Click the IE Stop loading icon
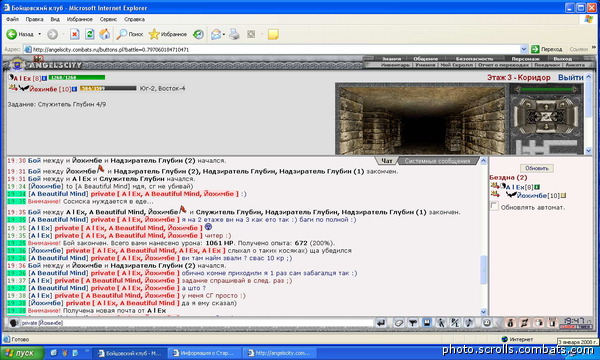Image resolution: width=600 pixels, height=360 pixels. click(75, 34)
